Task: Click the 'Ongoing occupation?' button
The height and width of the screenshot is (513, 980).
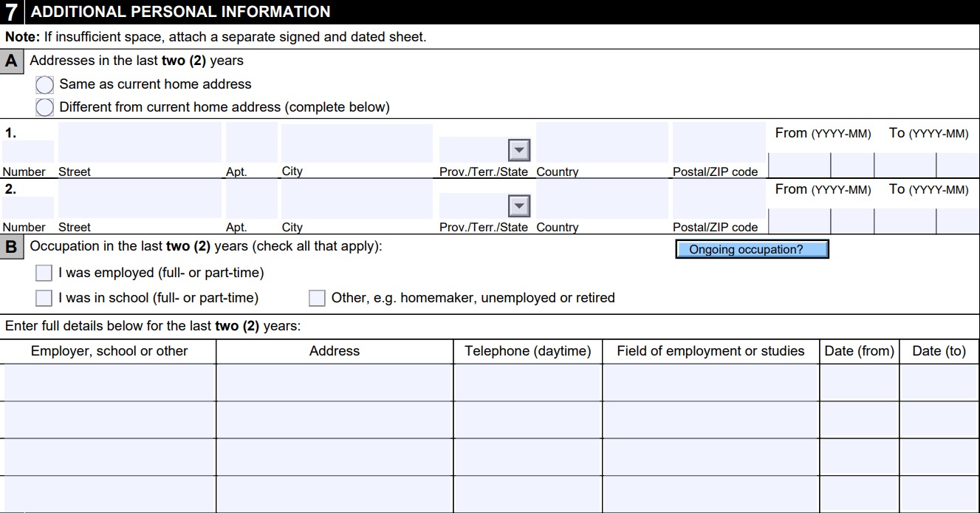Action: pyautogui.click(x=752, y=249)
